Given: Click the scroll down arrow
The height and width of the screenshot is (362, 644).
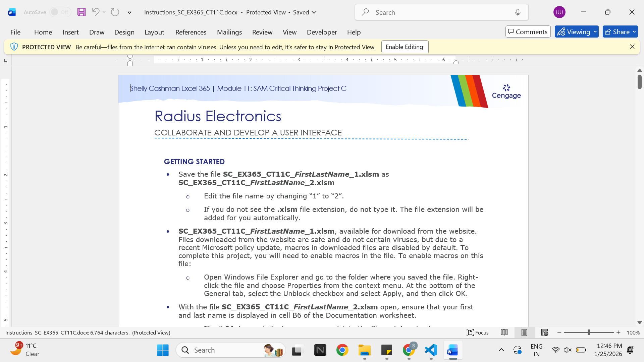Looking at the screenshot, I should coord(639,322).
